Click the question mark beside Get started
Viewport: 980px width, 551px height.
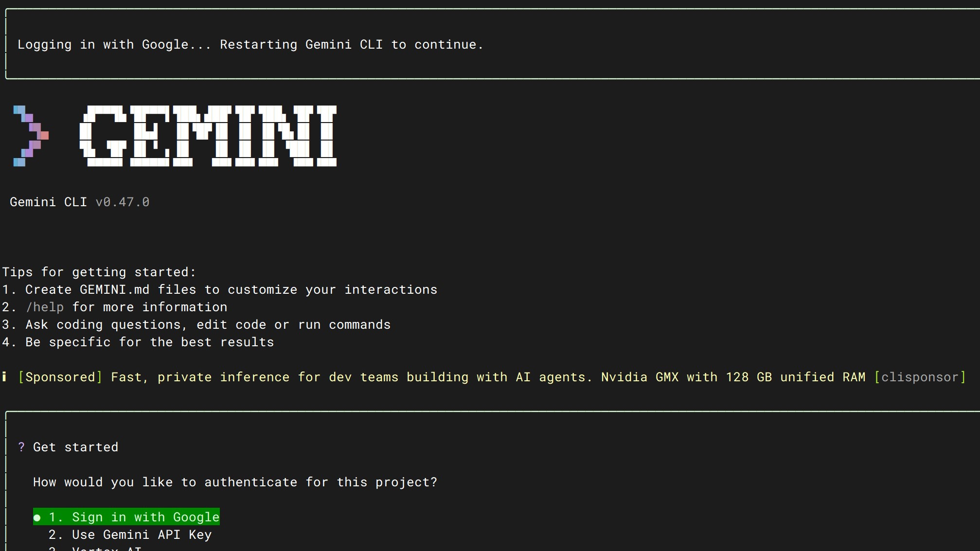tap(21, 447)
